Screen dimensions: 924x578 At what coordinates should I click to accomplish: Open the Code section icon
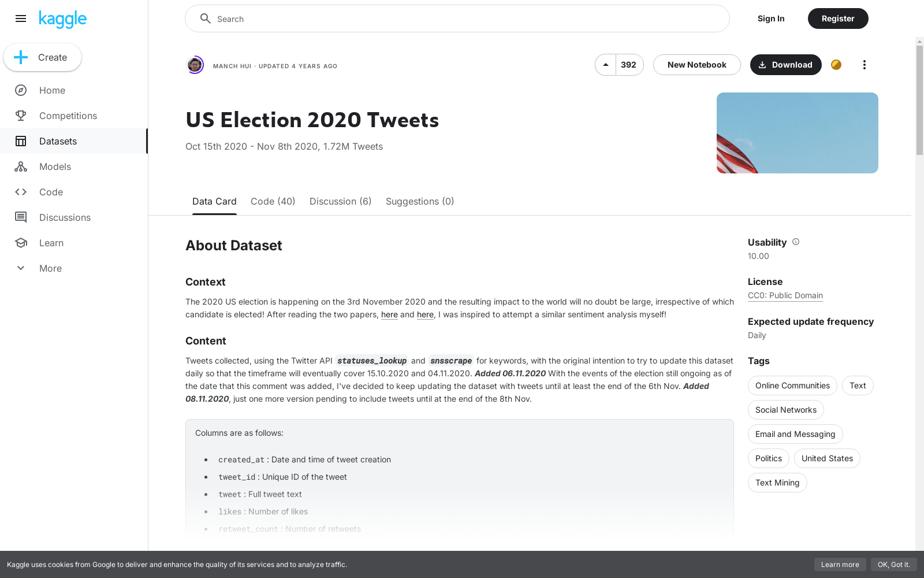point(21,192)
